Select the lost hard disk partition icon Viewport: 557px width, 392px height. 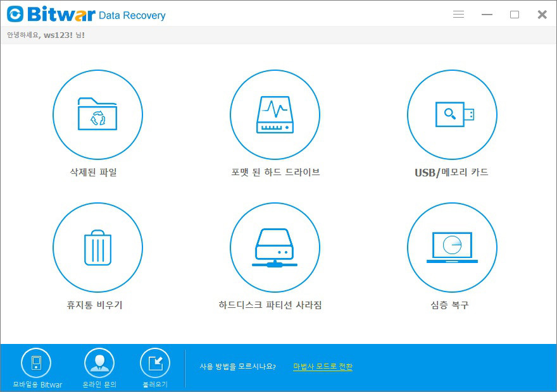(x=275, y=247)
